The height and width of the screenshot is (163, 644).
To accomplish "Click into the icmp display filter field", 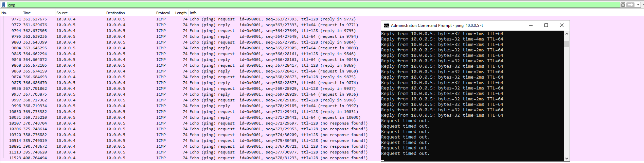I will 312,5.
